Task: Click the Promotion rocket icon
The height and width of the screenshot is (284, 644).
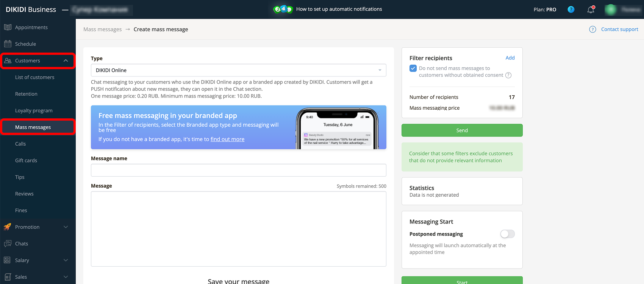Action: pyautogui.click(x=8, y=227)
